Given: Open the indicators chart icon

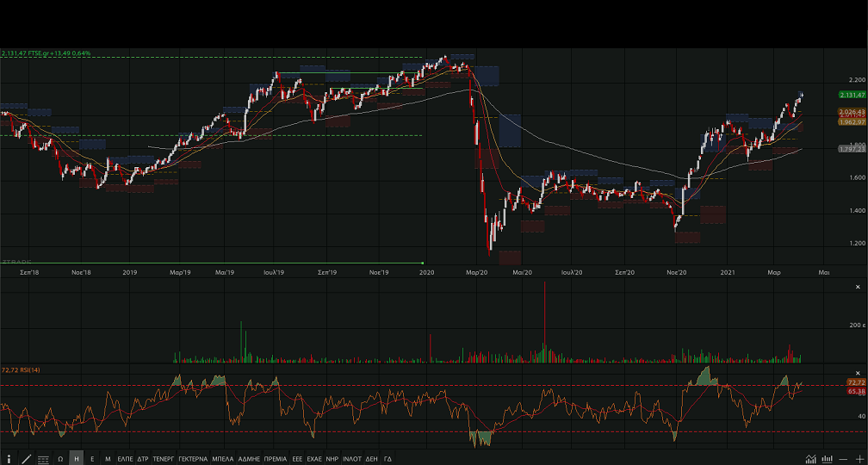Looking at the screenshot, I should (810, 459).
